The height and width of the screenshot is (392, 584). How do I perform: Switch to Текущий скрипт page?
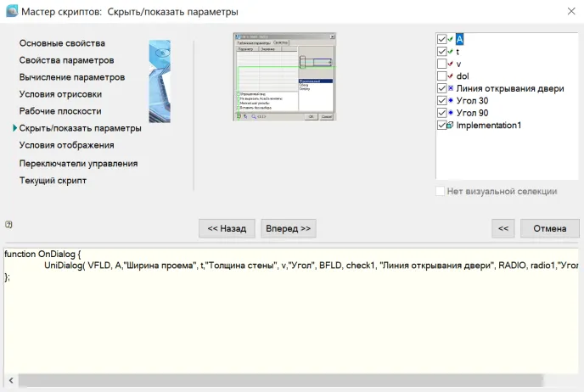click(53, 180)
